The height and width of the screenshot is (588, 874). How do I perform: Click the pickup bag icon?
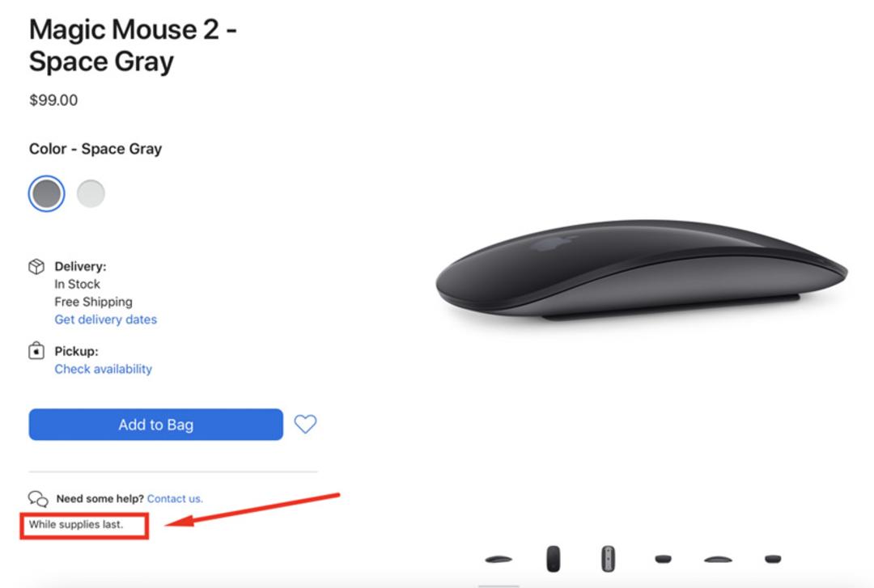coord(36,350)
